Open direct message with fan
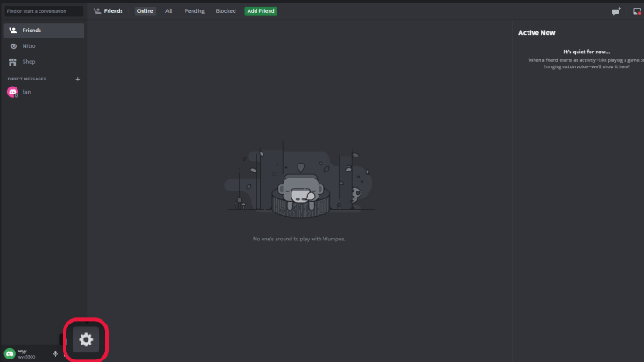Viewport: 644px width, 362px height. tap(44, 92)
